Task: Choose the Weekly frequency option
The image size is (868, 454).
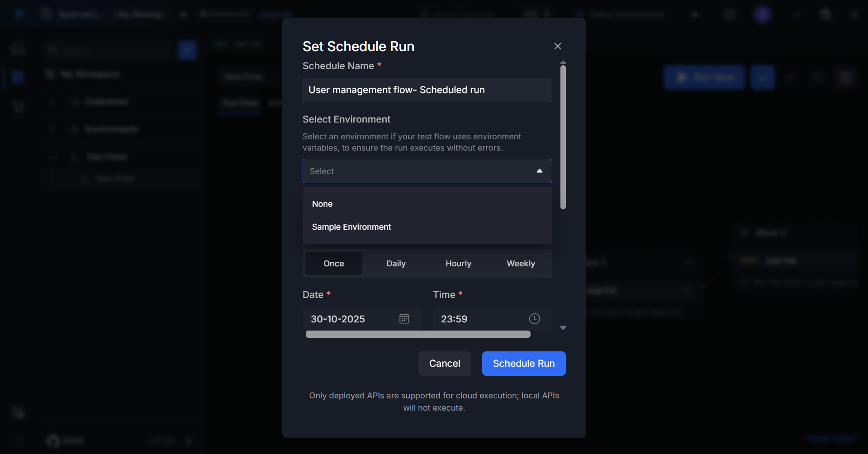Action: (521, 264)
